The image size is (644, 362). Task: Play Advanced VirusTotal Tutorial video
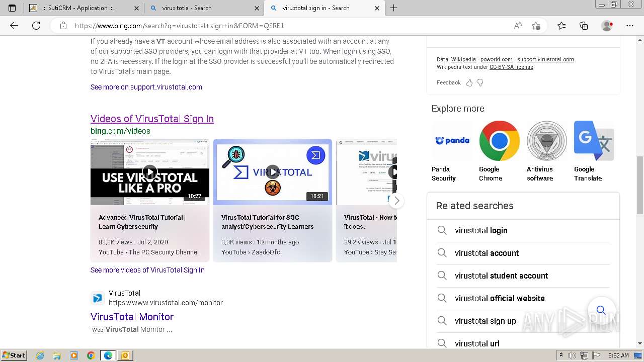[x=150, y=172]
